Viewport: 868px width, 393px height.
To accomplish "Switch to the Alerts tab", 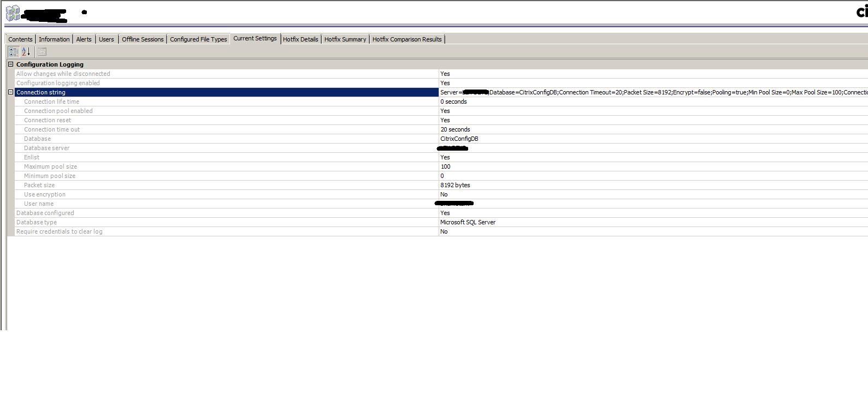I will pos(84,39).
